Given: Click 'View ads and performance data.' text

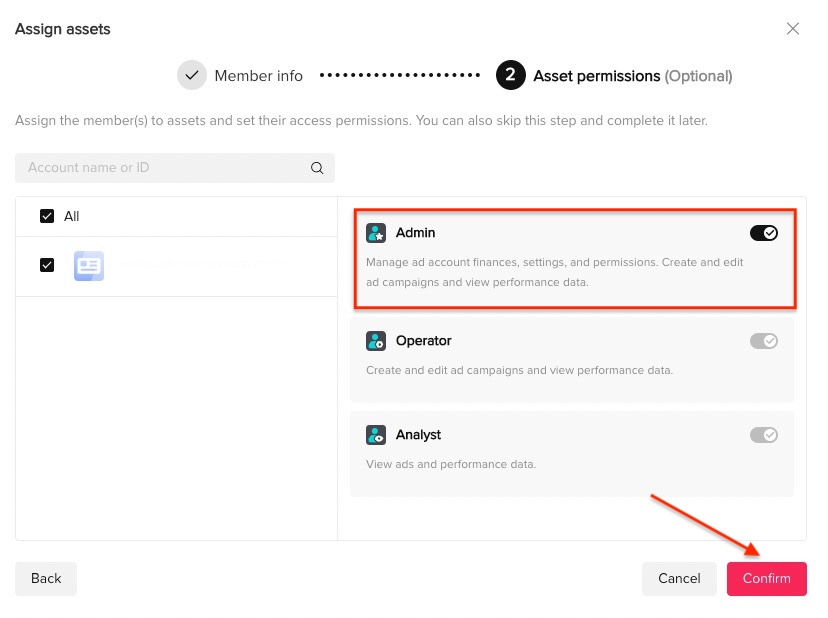Looking at the screenshot, I should pyautogui.click(x=451, y=464).
